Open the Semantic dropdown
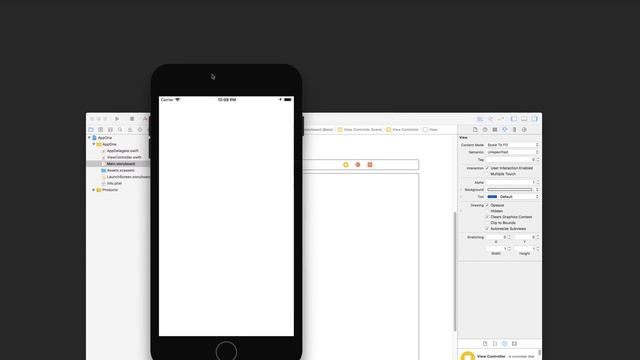 513,152
